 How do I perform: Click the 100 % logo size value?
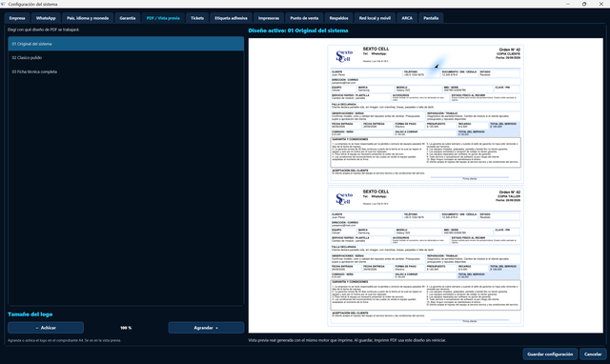pyautogui.click(x=126, y=328)
